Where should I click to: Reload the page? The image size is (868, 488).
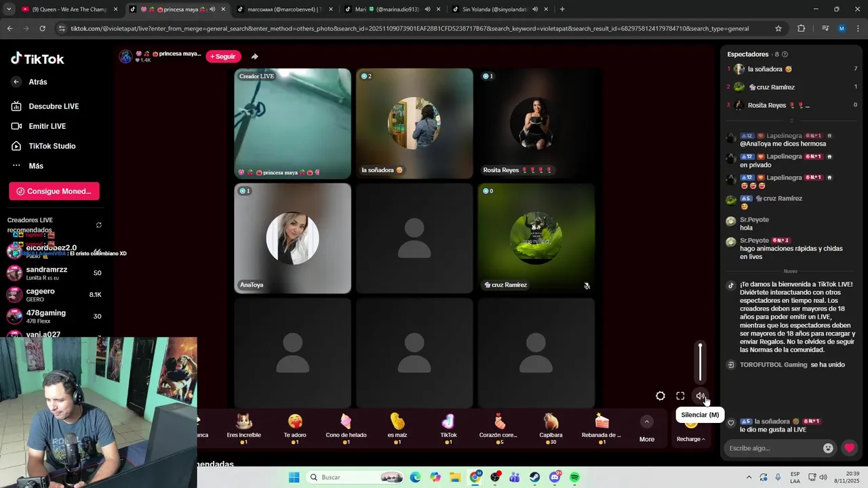click(42, 28)
